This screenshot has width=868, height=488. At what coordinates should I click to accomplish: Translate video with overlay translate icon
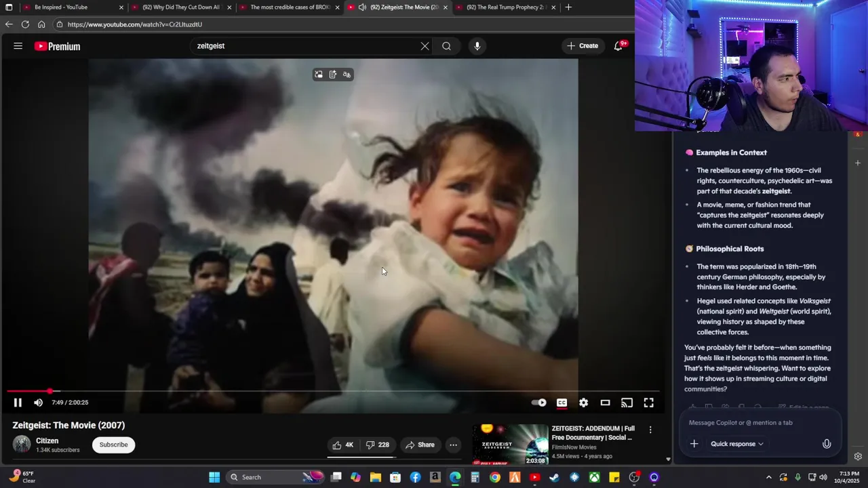(x=347, y=75)
